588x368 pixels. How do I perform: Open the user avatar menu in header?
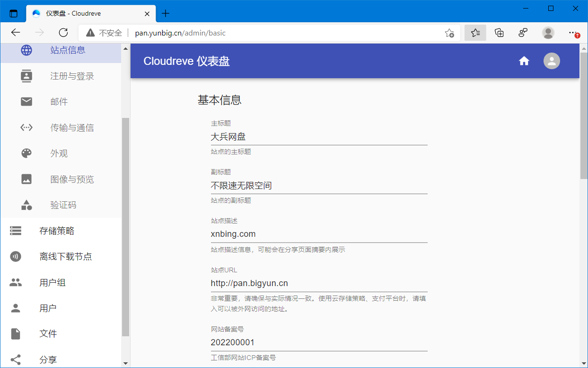click(552, 61)
